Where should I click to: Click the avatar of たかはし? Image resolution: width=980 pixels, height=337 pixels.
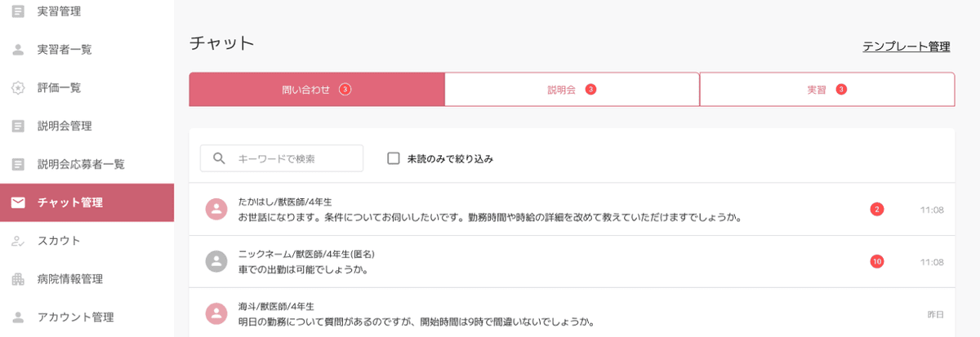point(216,210)
